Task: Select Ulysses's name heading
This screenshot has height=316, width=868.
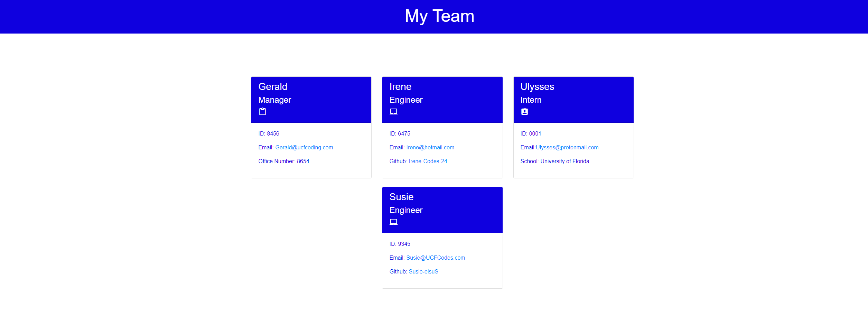Action: pyautogui.click(x=537, y=87)
